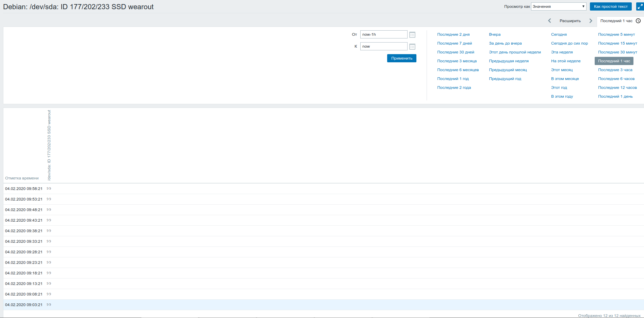Choose the Последний 1 год range
The image size is (644, 318).
tap(453, 79)
